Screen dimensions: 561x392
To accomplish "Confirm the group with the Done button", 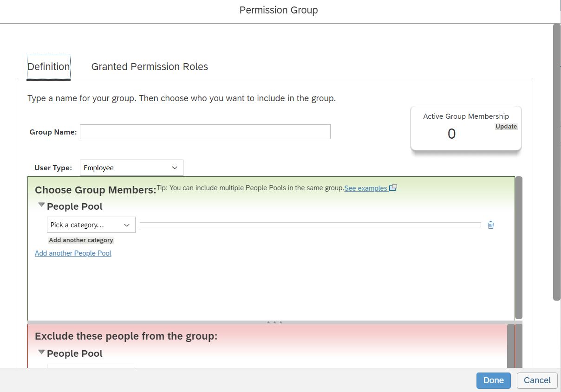I will pyautogui.click(x=493, y=380).
